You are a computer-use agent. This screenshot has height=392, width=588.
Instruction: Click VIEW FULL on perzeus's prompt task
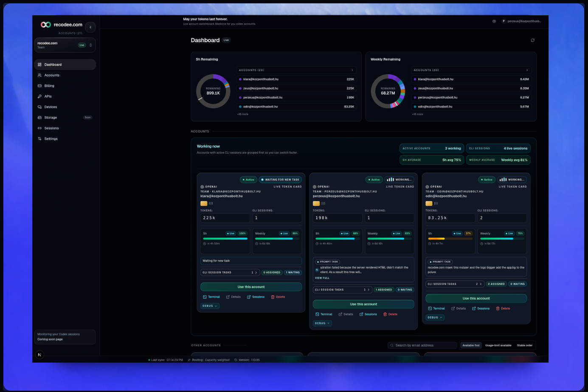coord(322,278)
